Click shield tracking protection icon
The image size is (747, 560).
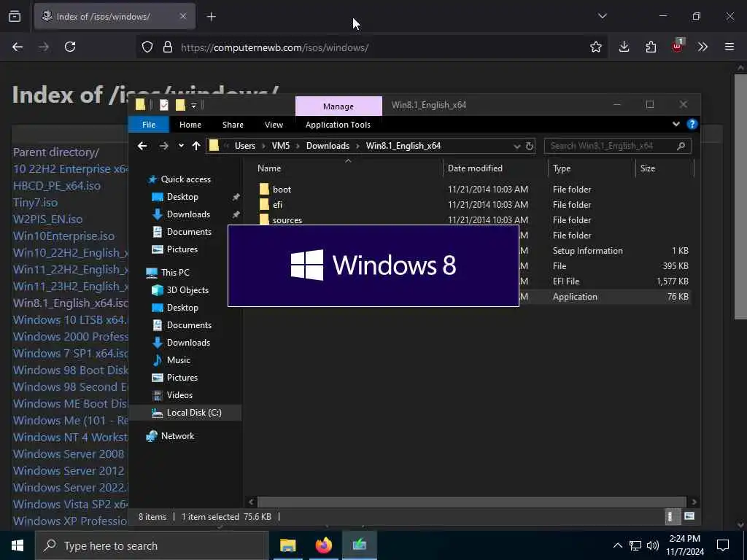point(147,47)
